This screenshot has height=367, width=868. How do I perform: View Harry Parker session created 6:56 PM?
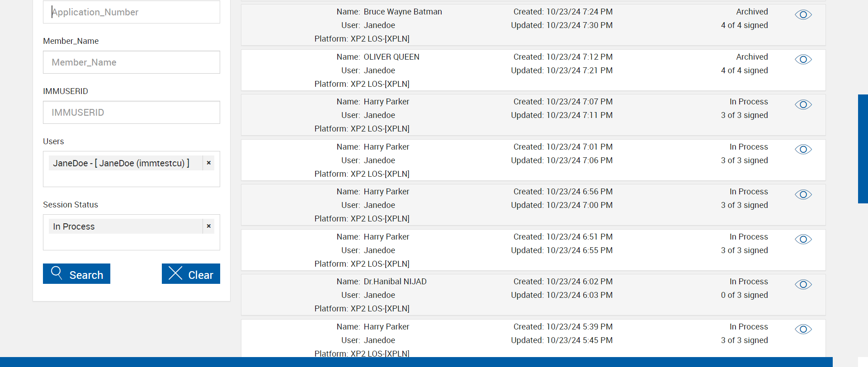803,195
